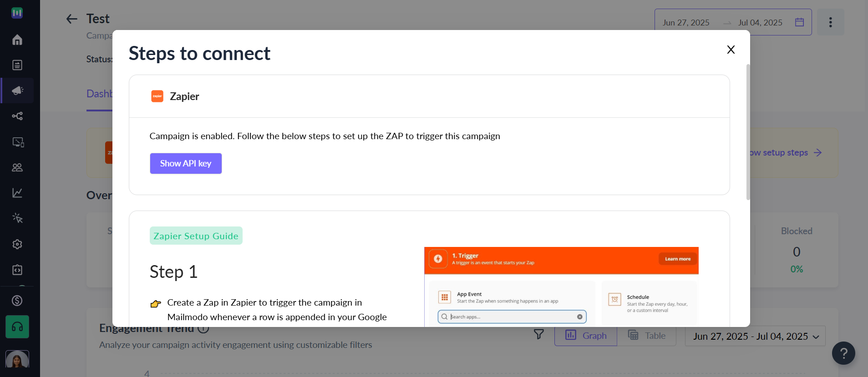Screen dimensions: 868x377
Task: Switch to Table view tab
Action: click(647, 336)
